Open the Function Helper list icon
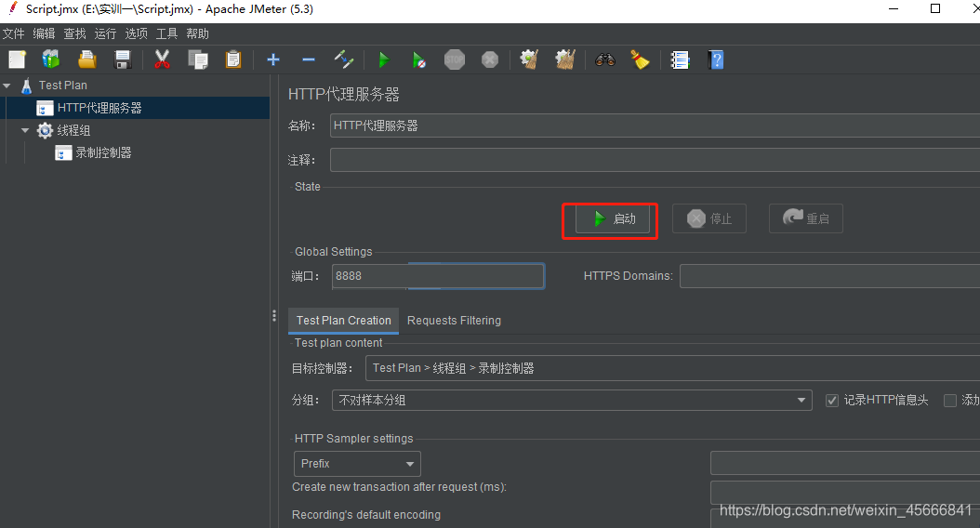 coord(680,60)
